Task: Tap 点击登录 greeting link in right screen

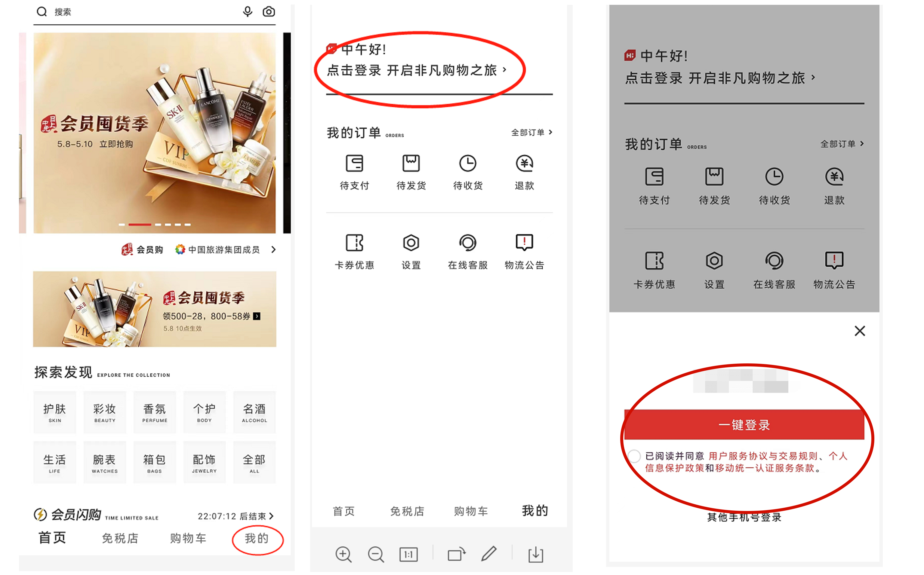Action: [720, 78]
